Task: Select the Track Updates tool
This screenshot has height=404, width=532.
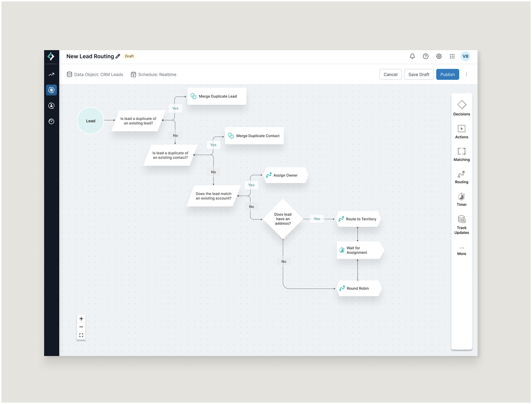Action: tap(462, 225)
